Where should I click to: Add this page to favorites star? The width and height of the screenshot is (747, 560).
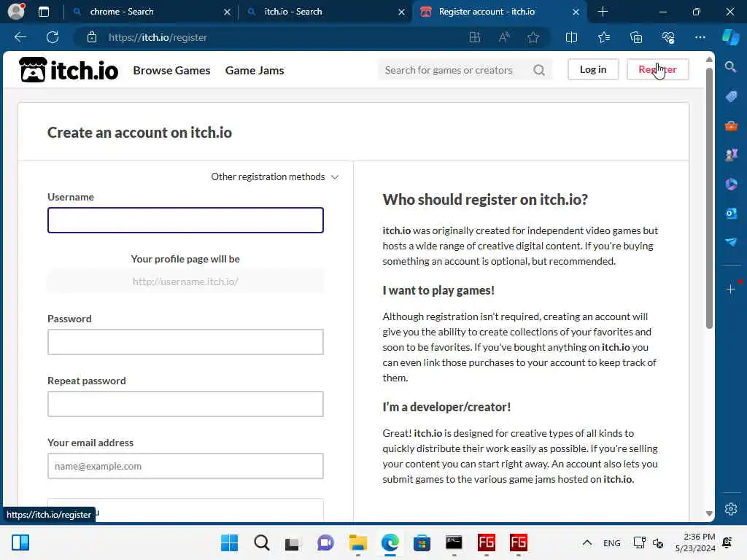click(x=533, y=37)
